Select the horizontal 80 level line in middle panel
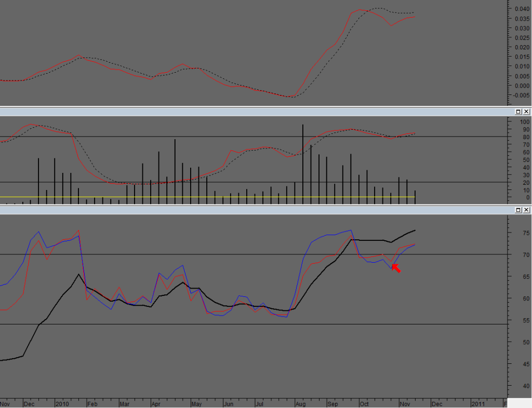This screenshot has width=532, height=408. pos(254,137)
